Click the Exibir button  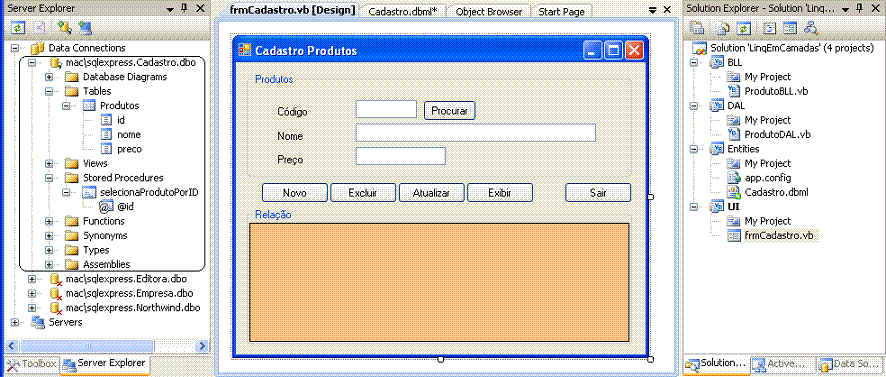click(500, 193)
